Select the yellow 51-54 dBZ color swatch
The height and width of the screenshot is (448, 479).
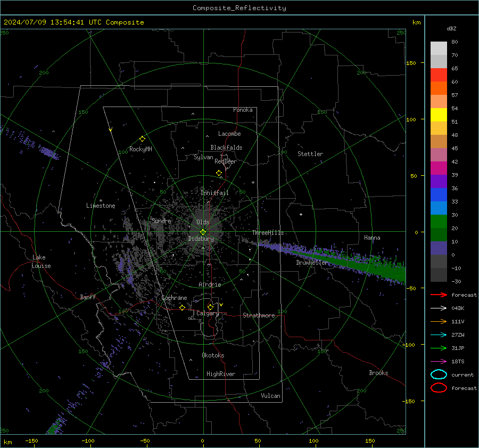439,115
